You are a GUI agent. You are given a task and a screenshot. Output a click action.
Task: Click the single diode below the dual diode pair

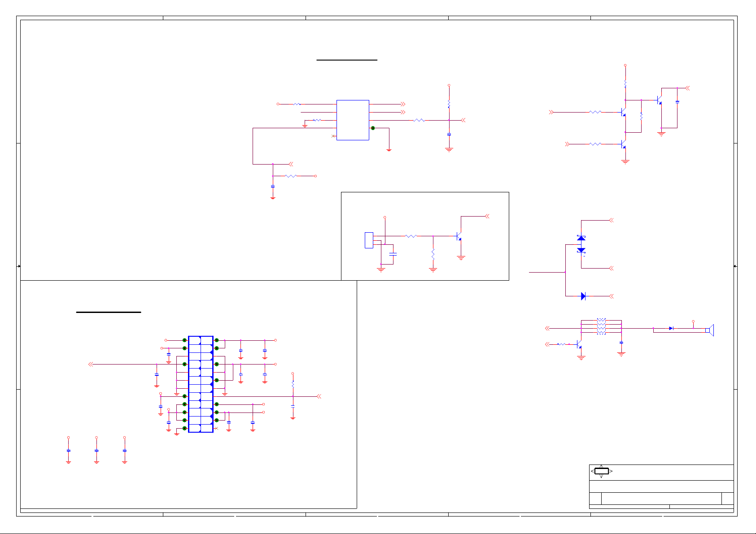pyautogui.click(x=583, y=296)
